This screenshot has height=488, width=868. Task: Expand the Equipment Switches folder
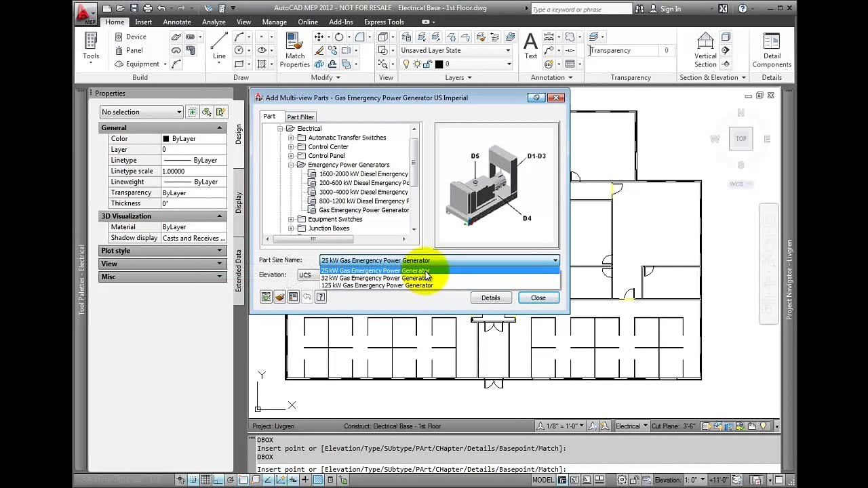291,219
